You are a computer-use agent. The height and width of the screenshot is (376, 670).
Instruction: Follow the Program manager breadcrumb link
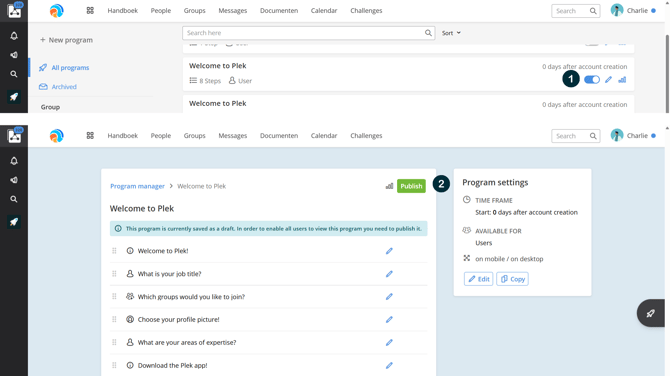click(137, 186)
